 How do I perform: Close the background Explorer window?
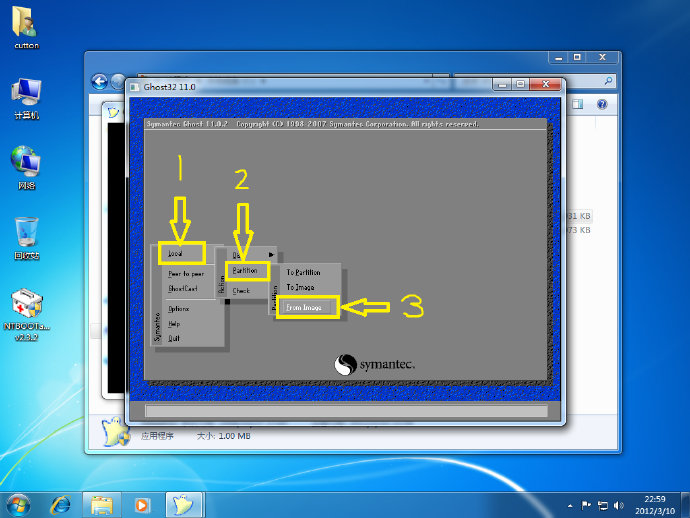pyautogui.click(x=602, y=58)
